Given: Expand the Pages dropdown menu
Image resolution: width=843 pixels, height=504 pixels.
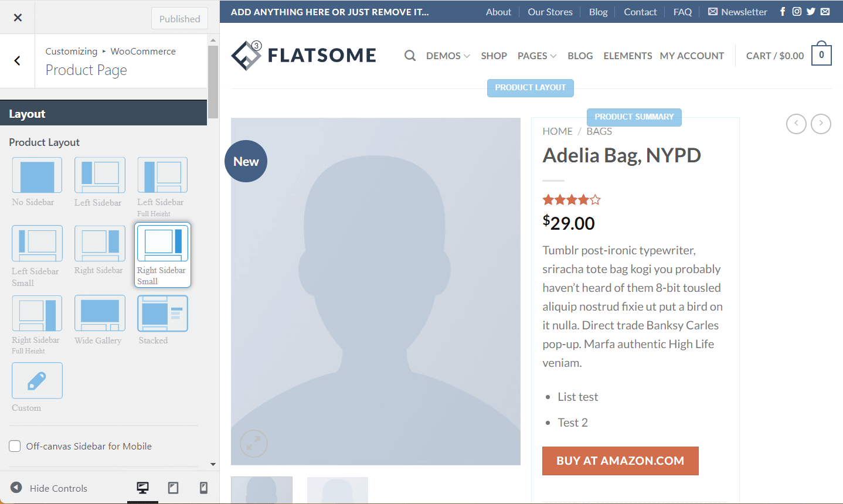Looking at the screenshot, I should [x=537, y=56].
